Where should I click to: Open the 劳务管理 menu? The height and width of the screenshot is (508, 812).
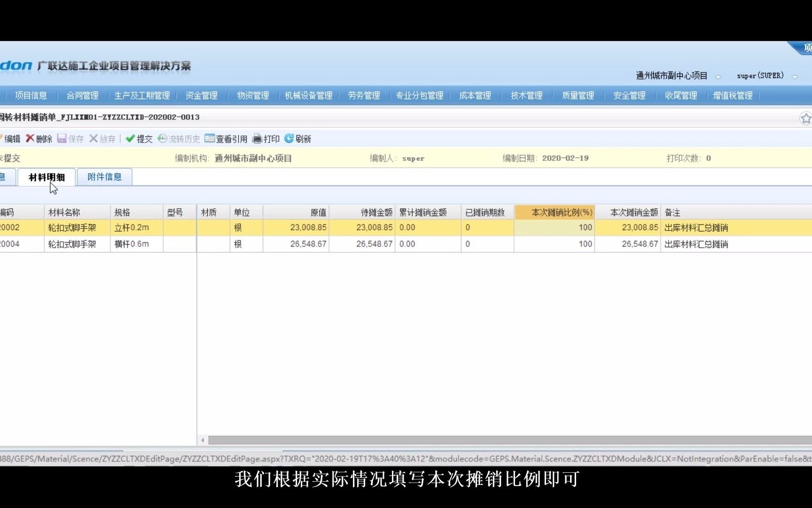[364, 95]
